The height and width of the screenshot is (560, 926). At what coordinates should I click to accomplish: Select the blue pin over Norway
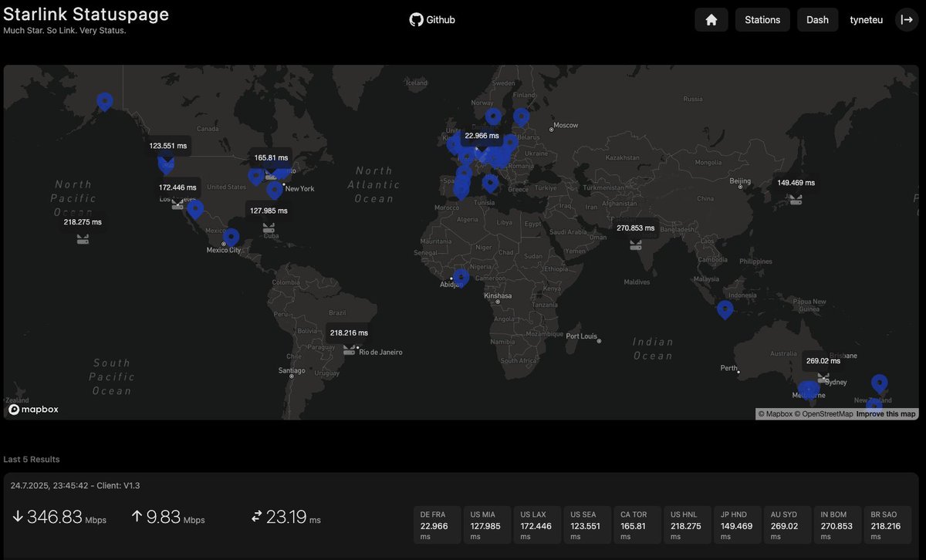click(493, 116)
